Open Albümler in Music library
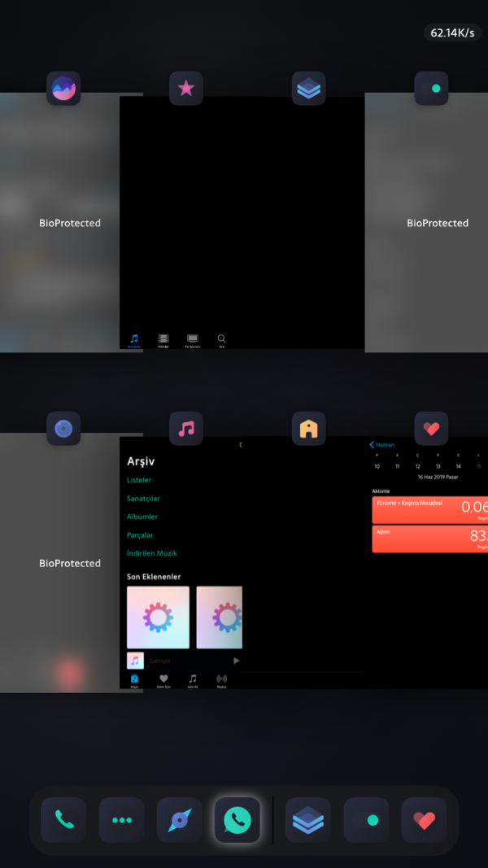488x868 pixels. coord(142,517)
